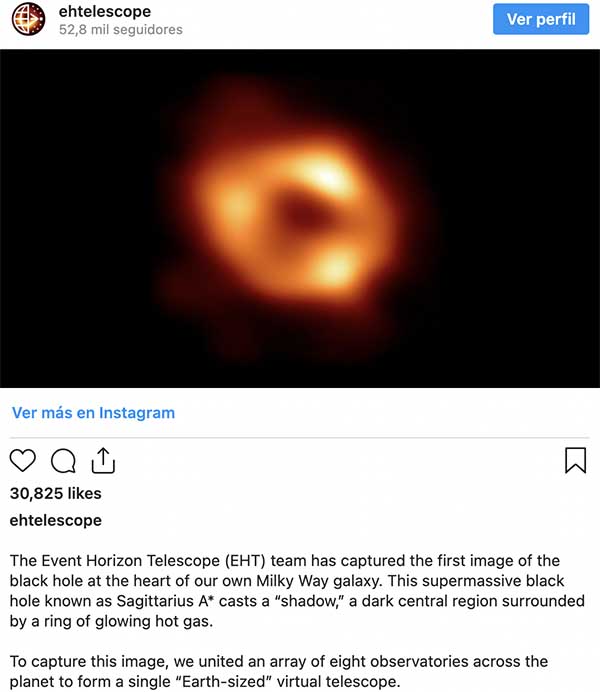The height and width of the screenshot is (692, 600).
Task: Click the Event Horizon Telescope (EHT) caption text
Action: tap(154, 561)
